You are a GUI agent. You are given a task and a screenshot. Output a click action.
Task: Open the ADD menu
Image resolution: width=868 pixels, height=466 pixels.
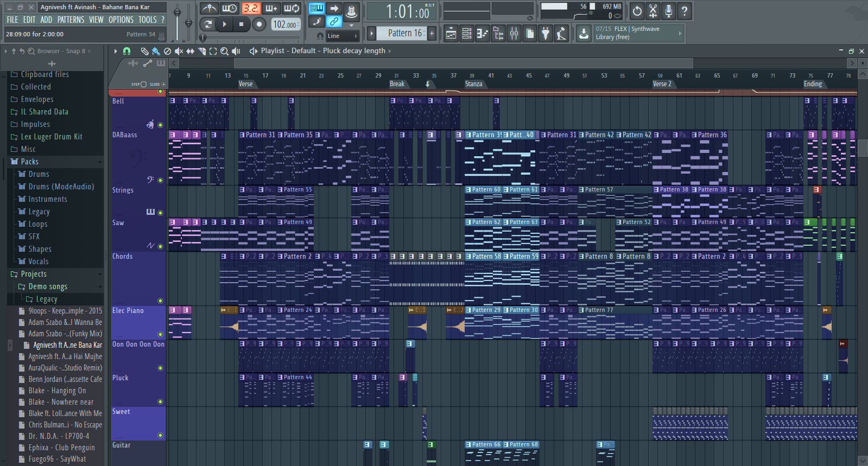point(46,20)
